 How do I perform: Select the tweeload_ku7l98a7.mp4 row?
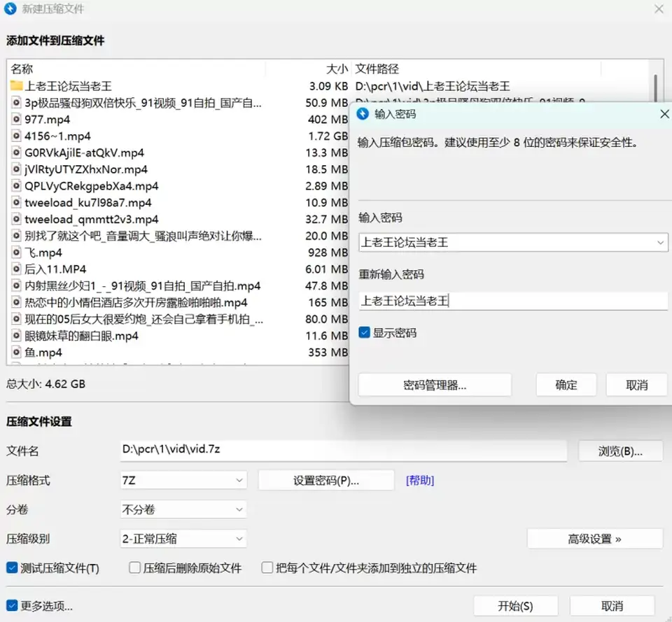click(178, 202)
